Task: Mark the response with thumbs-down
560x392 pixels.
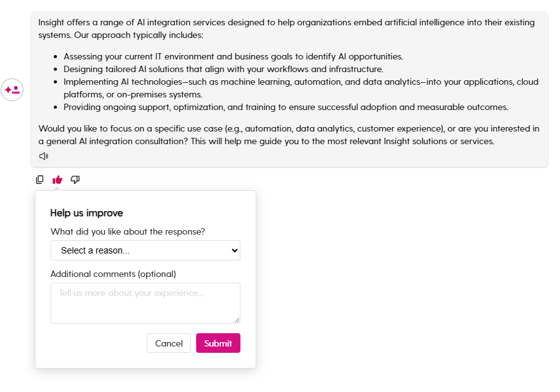Action: click(75, 180)
